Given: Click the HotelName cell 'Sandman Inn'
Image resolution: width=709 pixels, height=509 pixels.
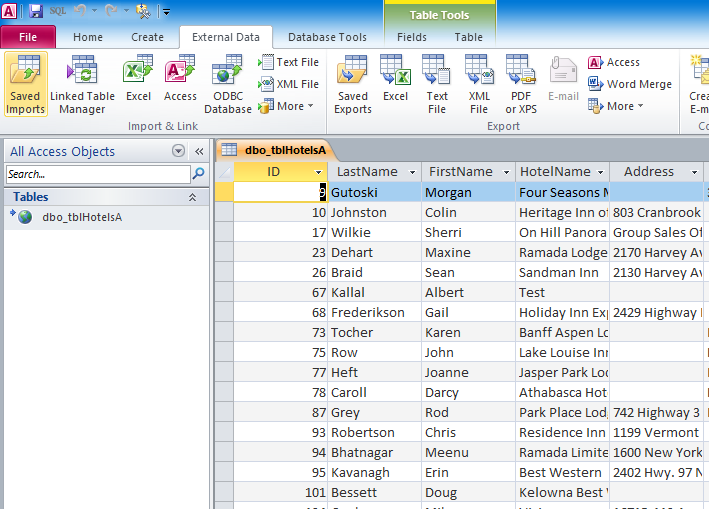Looking at the screenshot, I should tap(562, 273).
